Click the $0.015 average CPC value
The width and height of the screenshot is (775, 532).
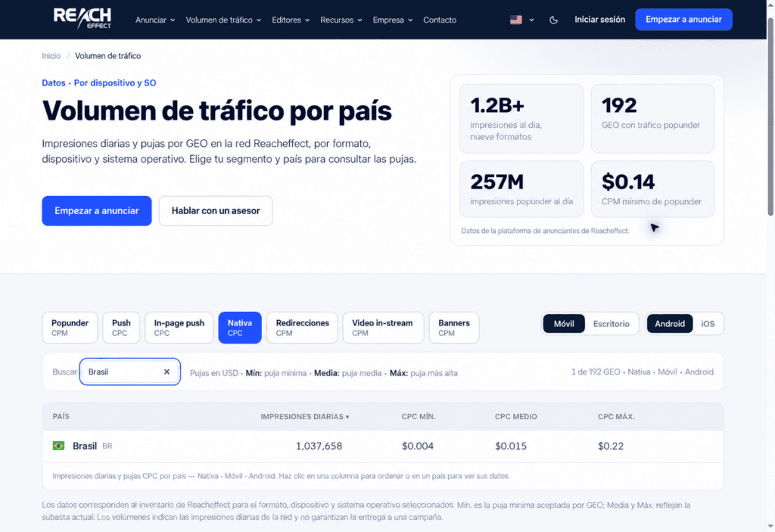tap(511, 446)
